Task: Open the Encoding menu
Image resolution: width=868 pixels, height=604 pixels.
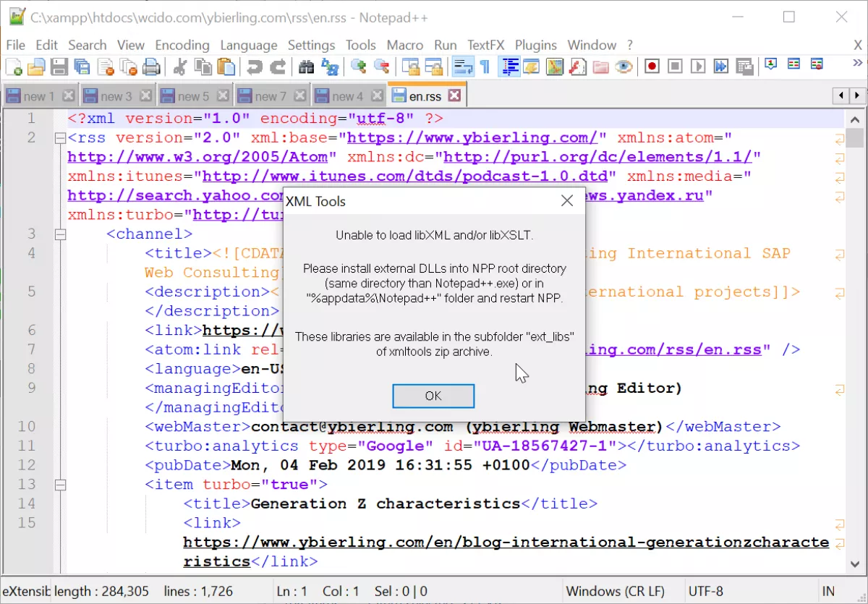Action: (x=182, y=45)
